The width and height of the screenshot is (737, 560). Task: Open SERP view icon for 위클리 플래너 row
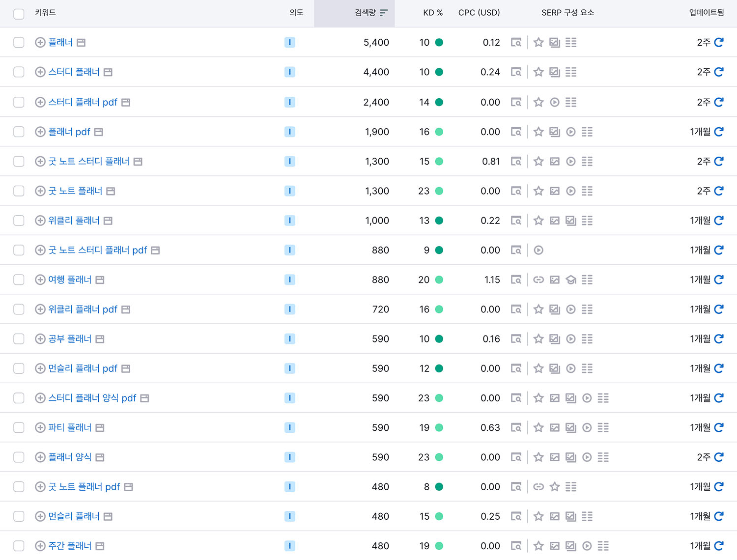[516, 221]
